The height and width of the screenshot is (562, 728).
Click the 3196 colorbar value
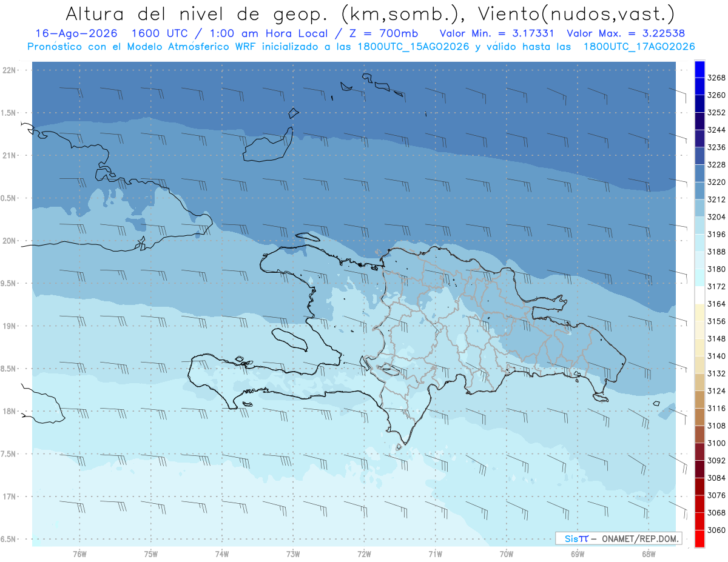click(716, 235)
